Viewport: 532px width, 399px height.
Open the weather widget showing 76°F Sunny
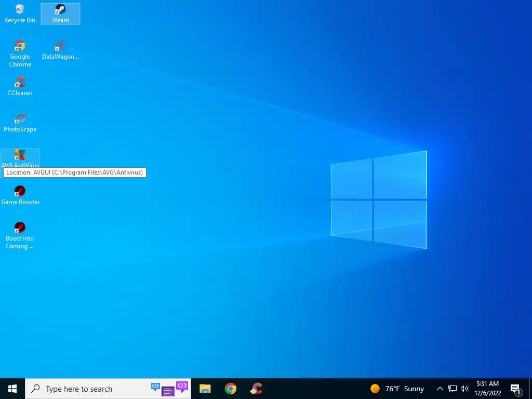point(397,389)
